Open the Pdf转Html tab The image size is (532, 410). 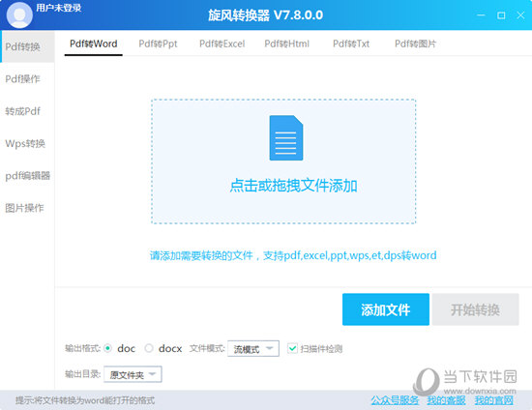pyautogui.click(x=286, y=44)
